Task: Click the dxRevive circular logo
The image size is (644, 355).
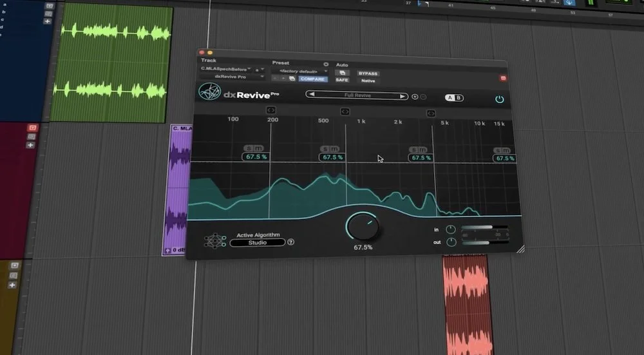Action: point(209,91)
